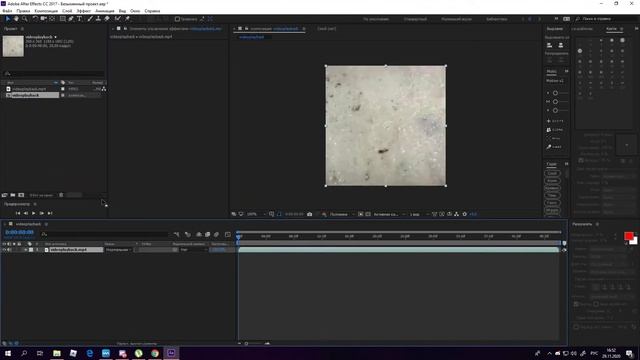Select the Rotation tool
The image size is (640, 360).
point(35,19)
